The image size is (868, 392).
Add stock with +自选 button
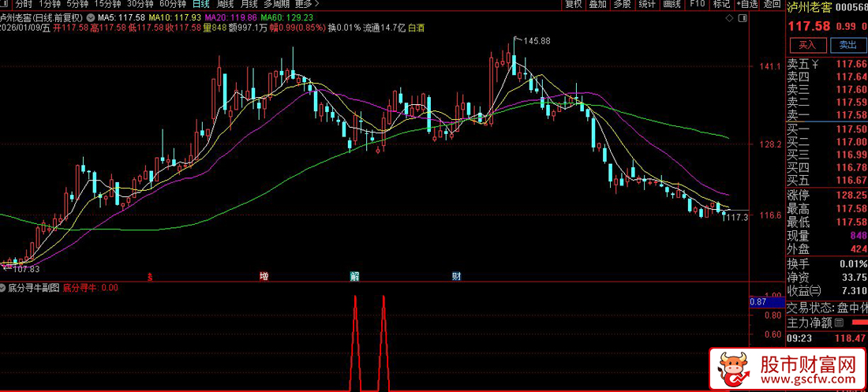(746, 4)
